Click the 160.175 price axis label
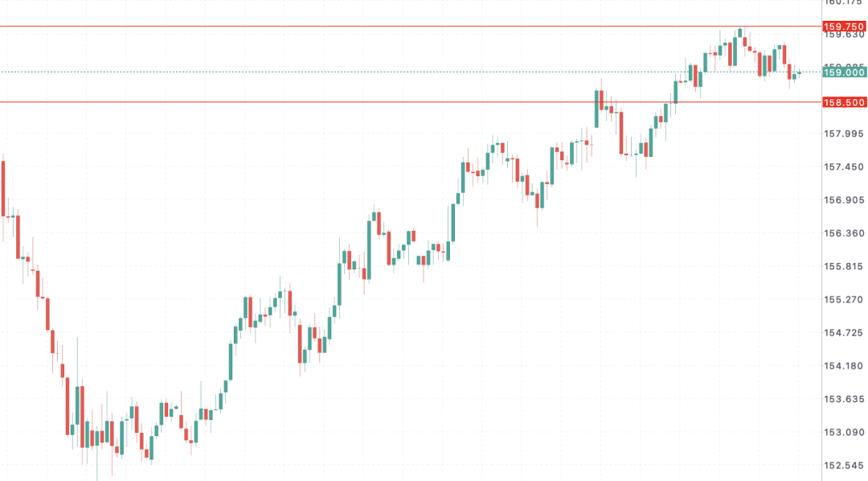Screen dimensions: 868x481 844,2
